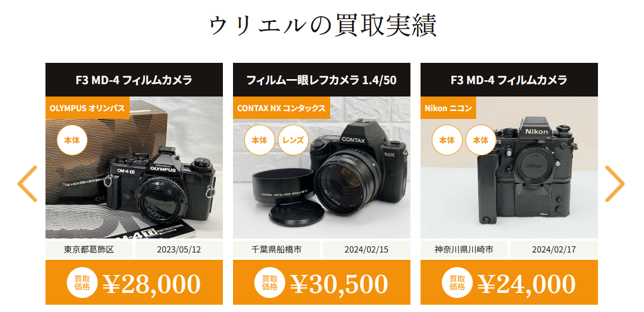Click the ¥28,000 price banner
The height and width of the screenshot is (312, 644).
(x=134, y=282)
